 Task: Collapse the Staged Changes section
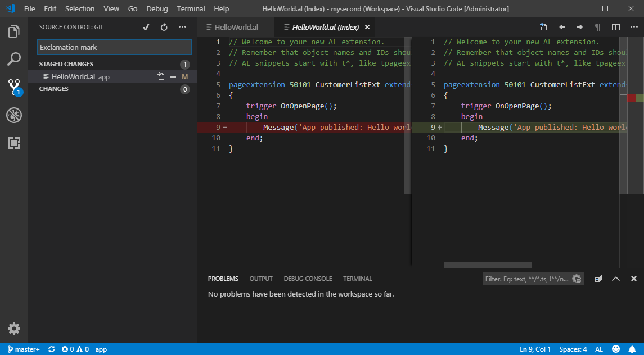(x=66, y=64)
